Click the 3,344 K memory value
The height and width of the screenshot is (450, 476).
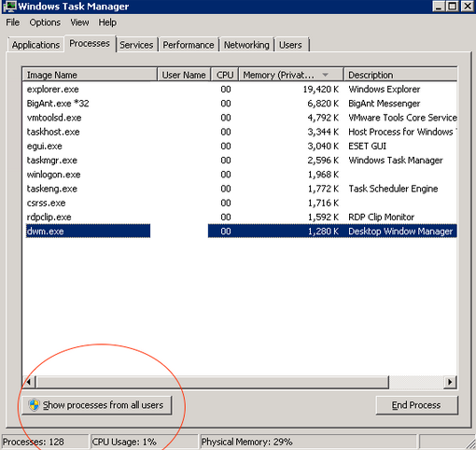[x=323, y=132]
